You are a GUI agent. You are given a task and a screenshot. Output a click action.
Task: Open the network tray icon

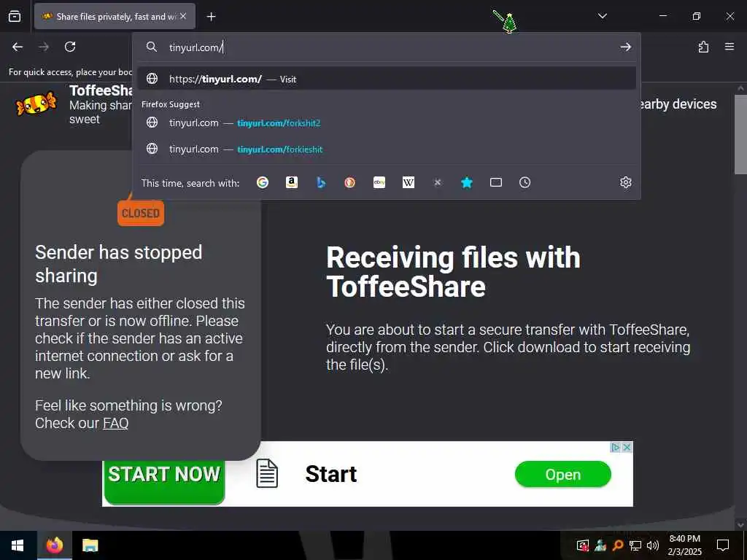pos(635,545)
